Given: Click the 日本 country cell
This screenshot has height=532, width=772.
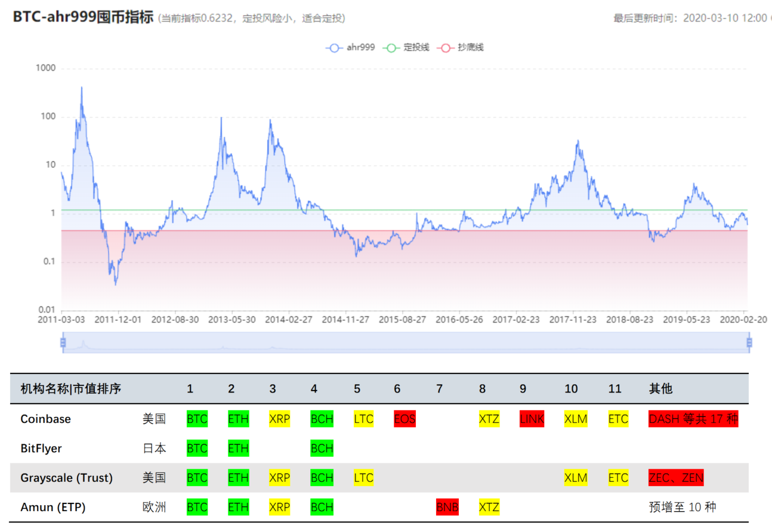Looking at the screenshot, I should coord(153,448).
